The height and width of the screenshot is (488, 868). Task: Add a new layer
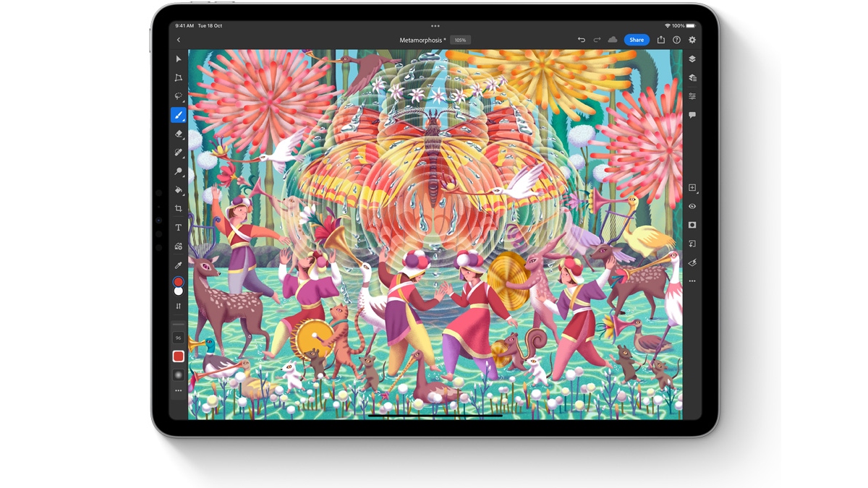pyautogui.click(x=692, y=187)
